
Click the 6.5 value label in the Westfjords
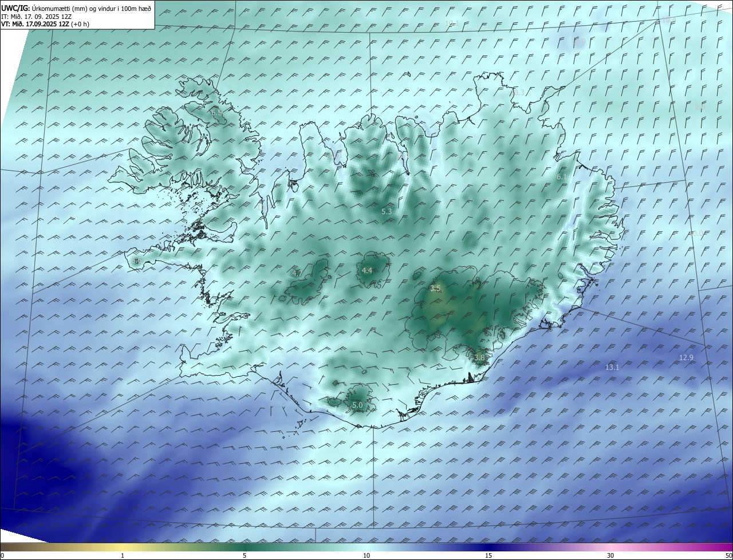[x=216, y=113]
